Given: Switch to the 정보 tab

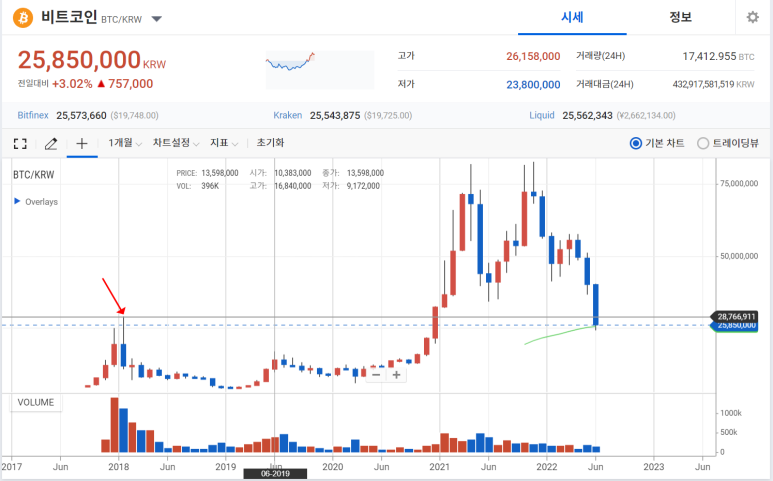Looking at the screenshot, I should (680, 17).
